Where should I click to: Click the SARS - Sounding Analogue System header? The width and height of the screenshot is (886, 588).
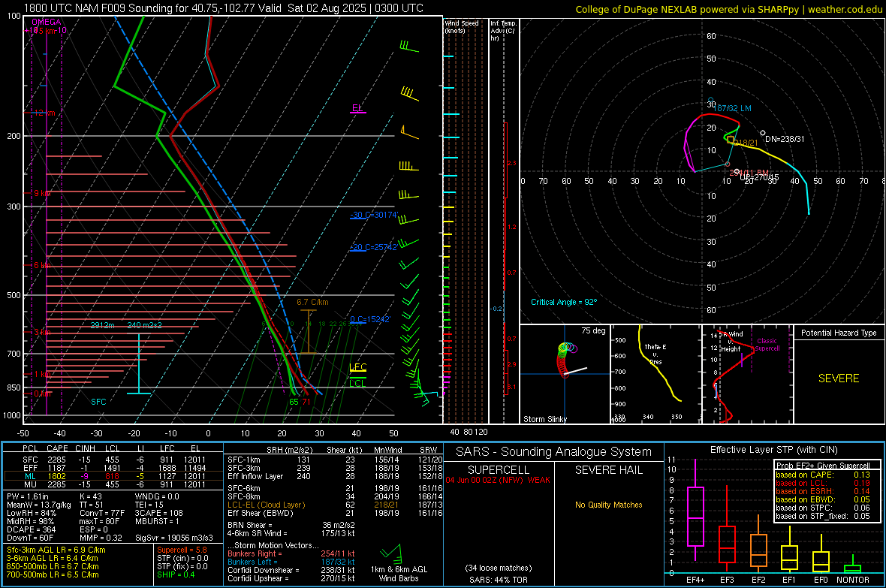[x=554, y=452]
